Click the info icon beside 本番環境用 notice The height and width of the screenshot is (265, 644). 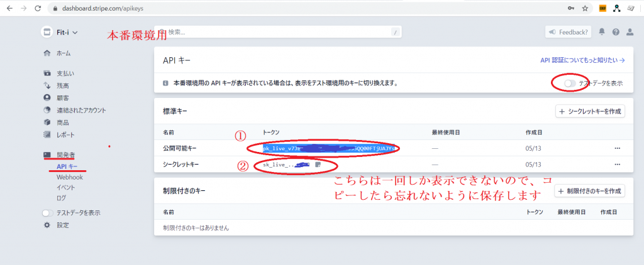pos(165,84)
